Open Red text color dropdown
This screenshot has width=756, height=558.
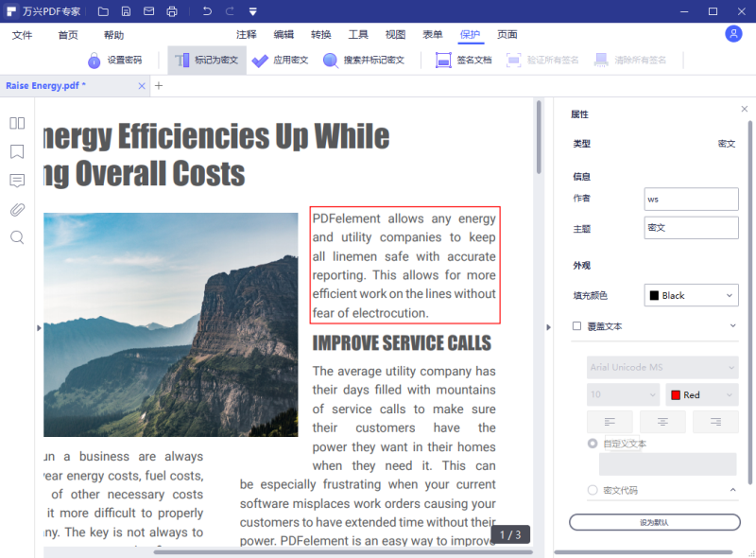pos(702,394)
